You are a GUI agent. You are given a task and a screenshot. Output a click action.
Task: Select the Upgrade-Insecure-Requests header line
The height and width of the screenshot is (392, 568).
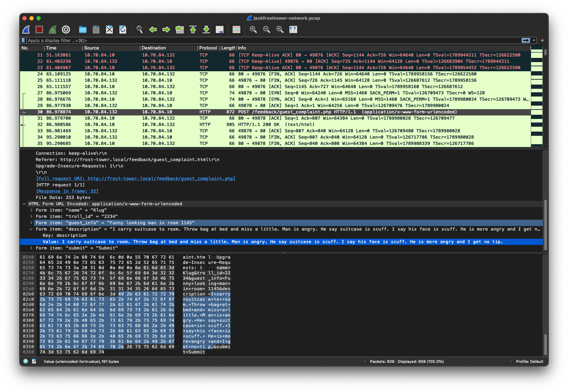click(x=281, y=166)
